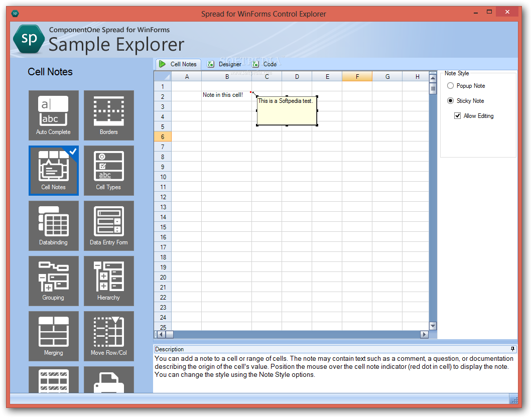Viewport: 532px width, 418px height.
Task: Select column header D
Action: tap(297, 76)
